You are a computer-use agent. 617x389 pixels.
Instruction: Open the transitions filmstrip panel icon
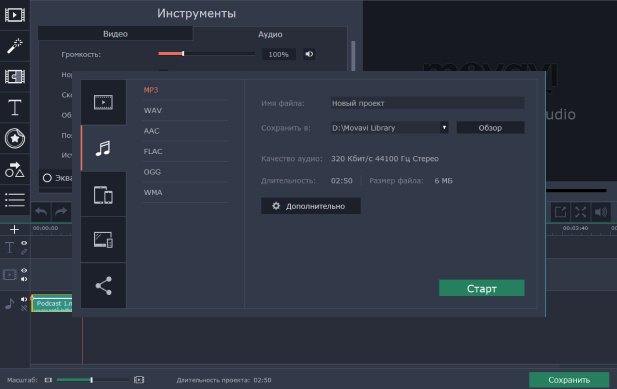pos(15,76)
